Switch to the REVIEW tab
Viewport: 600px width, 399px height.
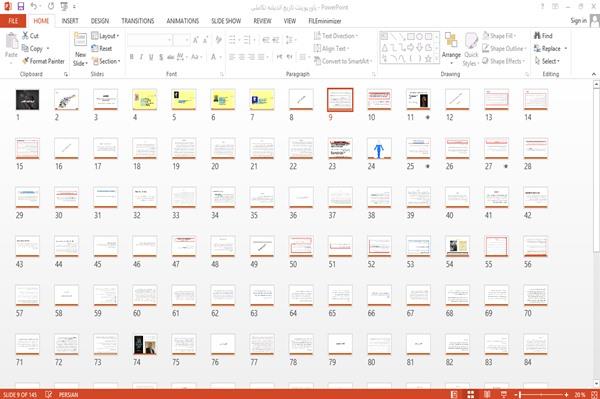coord(262,21)
